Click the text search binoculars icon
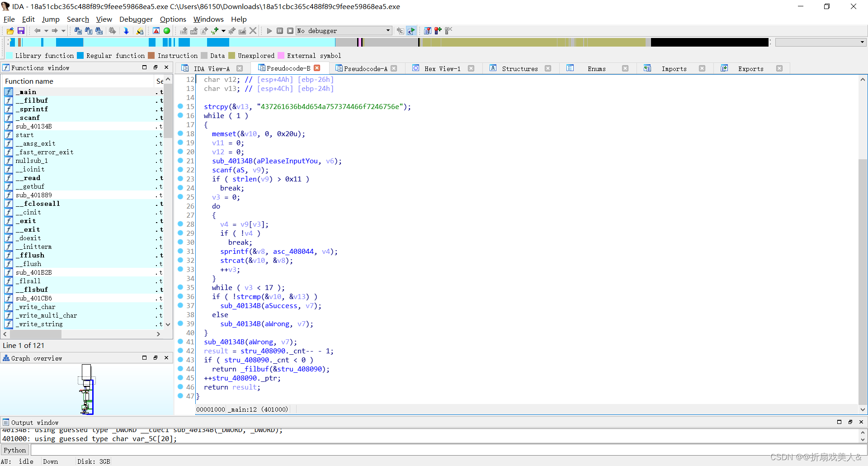 point(89,31)
